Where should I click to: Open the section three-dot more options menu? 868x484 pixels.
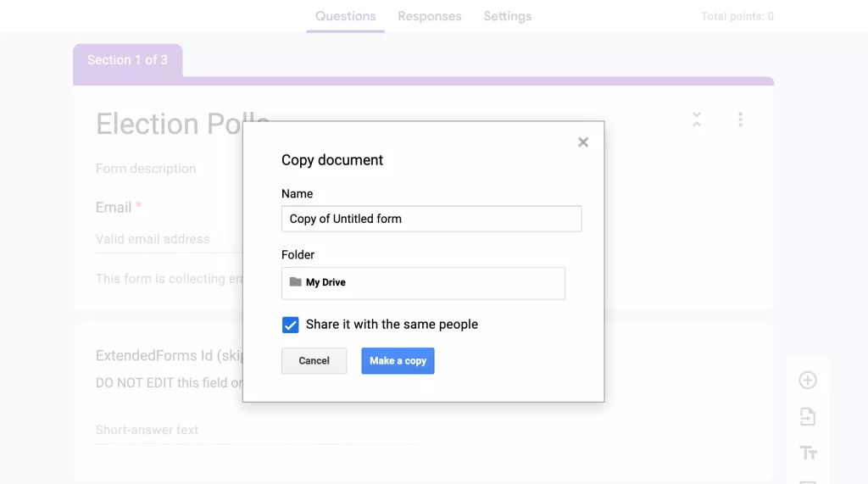740,120
